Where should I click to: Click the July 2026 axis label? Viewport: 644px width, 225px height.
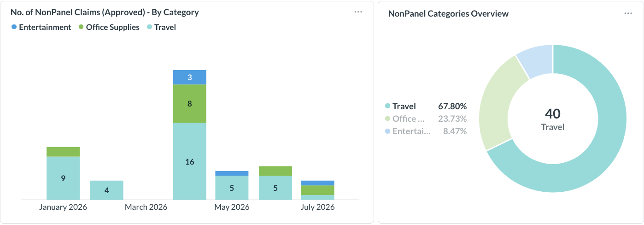(x=318, y=207)
